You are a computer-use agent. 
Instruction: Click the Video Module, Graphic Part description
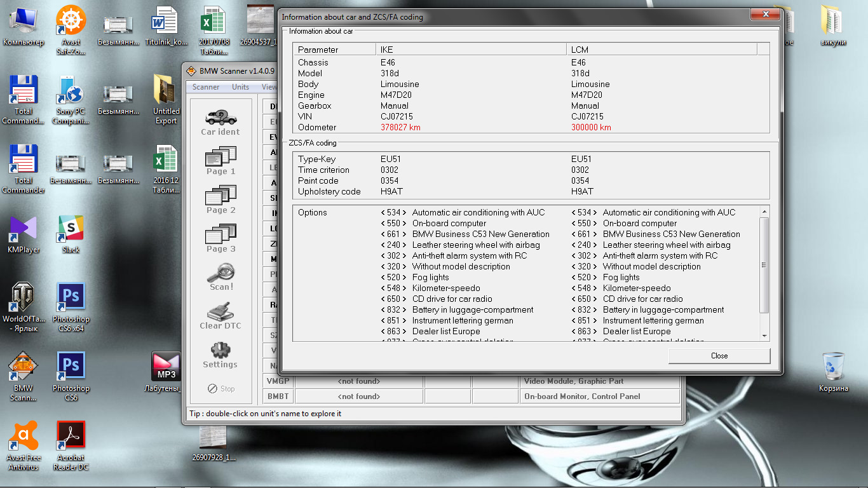(x=574, y=381)
